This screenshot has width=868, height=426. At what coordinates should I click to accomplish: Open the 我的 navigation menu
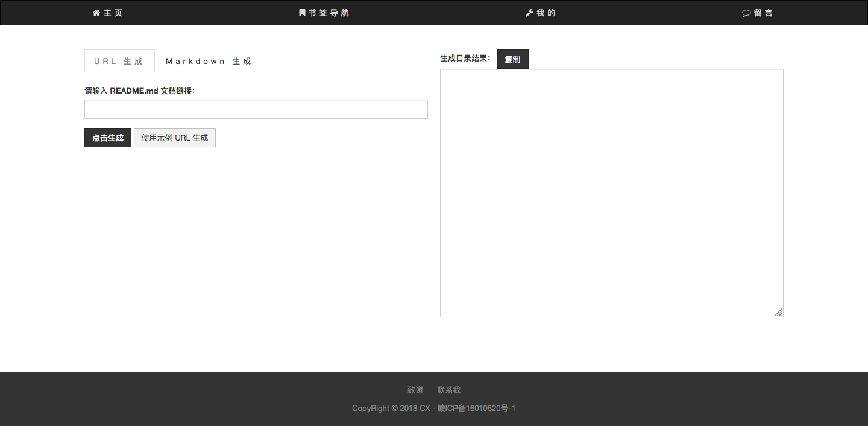click(x=541, y=13)
